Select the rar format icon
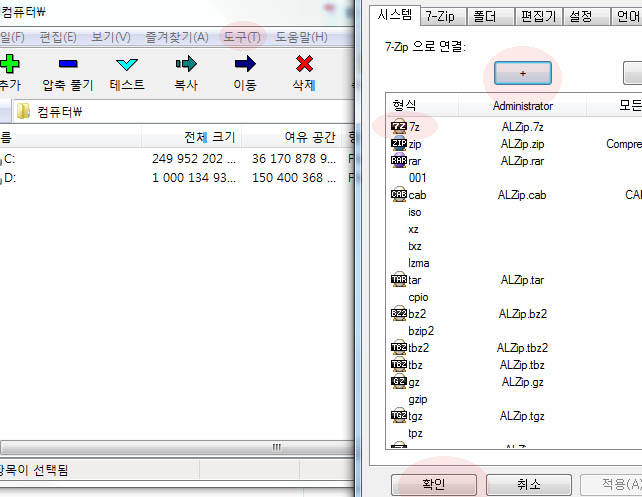The height and width of the screenshot is (497, 642). (399, 161)
